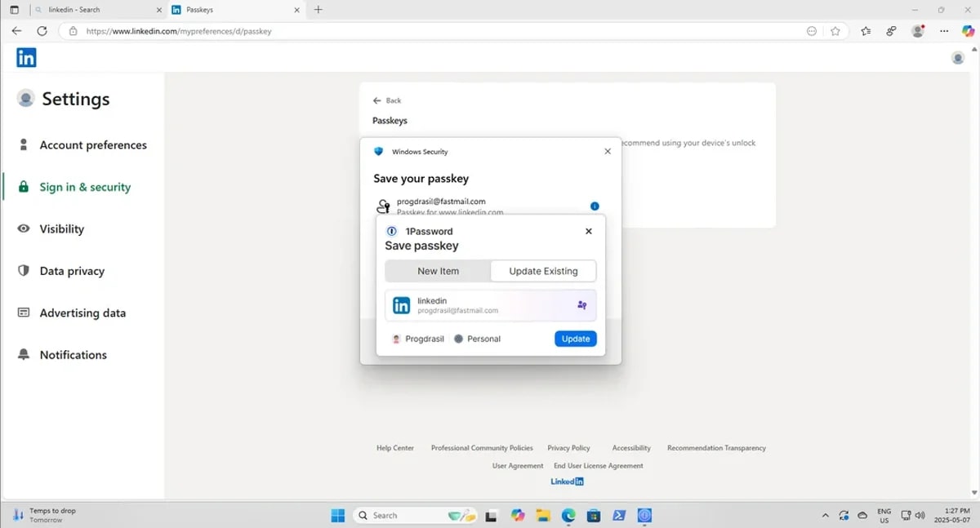Click the blue info icon beside the passkey email
980x528 pixels.
(595, 206)
